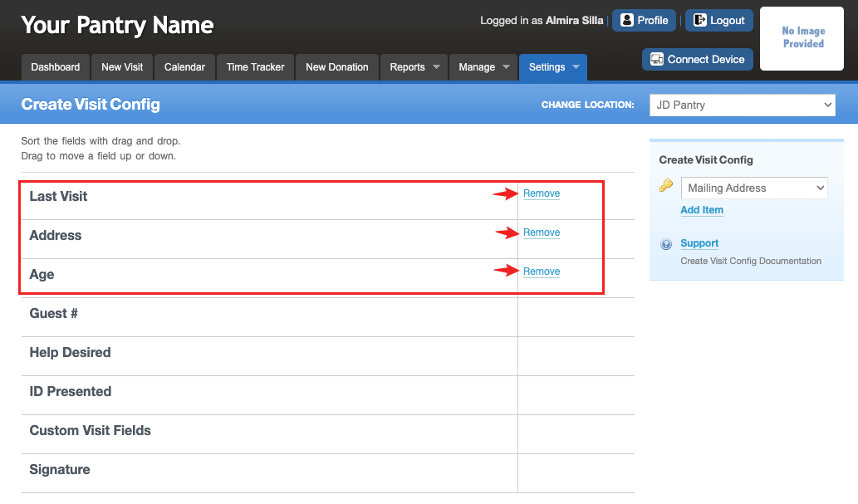Expand the Manage menu arrow
This screenshot has height=504, width=858.
[x=506, y=66]
